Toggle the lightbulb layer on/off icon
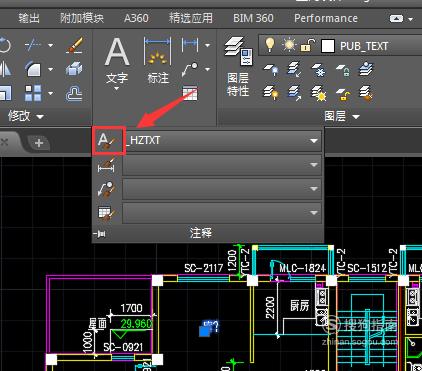Screen dimensions: 422x371 pos(270,45)
